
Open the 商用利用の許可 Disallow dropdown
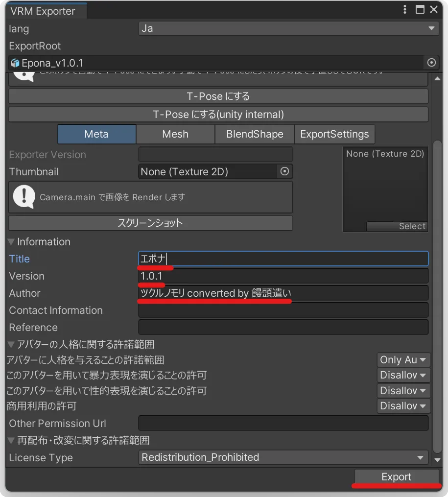403,406
